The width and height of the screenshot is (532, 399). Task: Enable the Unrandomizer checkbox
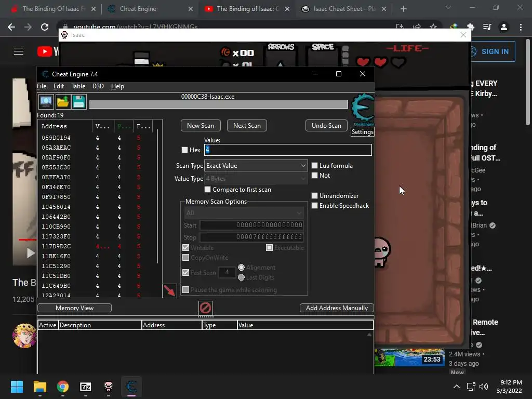(314, 196)
